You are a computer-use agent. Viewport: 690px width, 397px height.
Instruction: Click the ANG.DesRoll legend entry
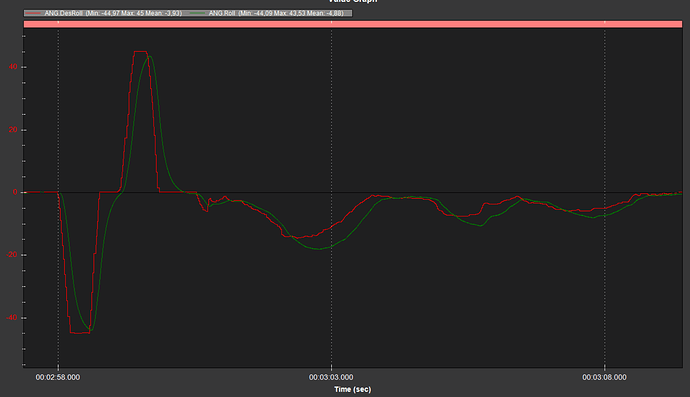104,13
